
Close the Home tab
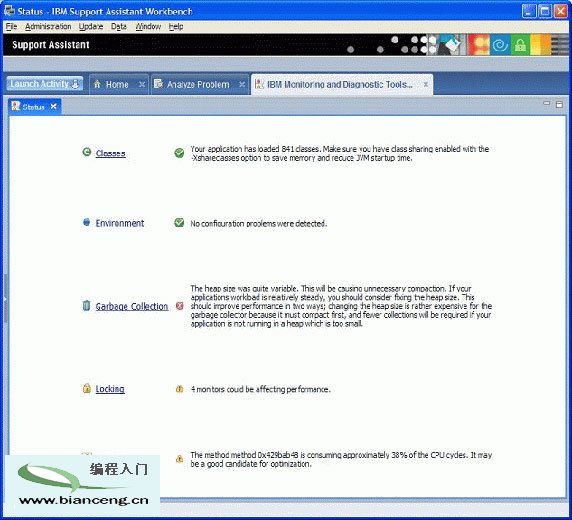tap(142, 84)
